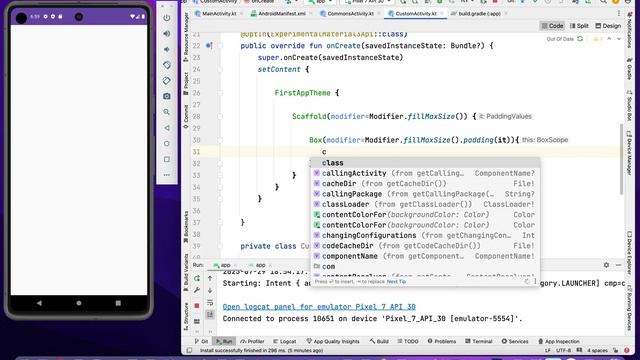Hide the Run panel with minimize dash
The height and width of the screenshot is (360, 640).
point(618,265)
